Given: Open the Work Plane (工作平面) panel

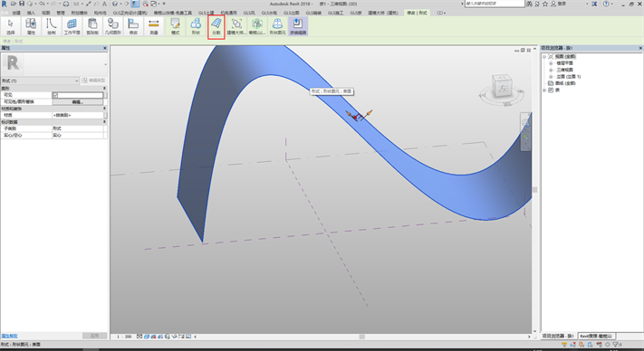Looking at the screenshot, I should [72, 26].
